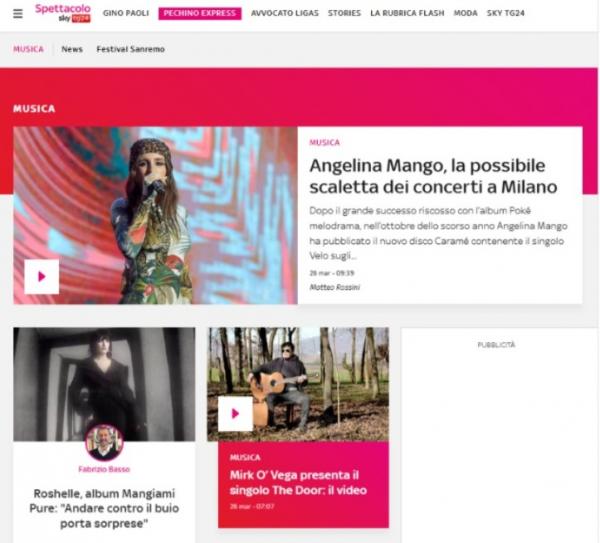
Task: Play the Angelina Mango video
Action: click(x=42, y=277)
